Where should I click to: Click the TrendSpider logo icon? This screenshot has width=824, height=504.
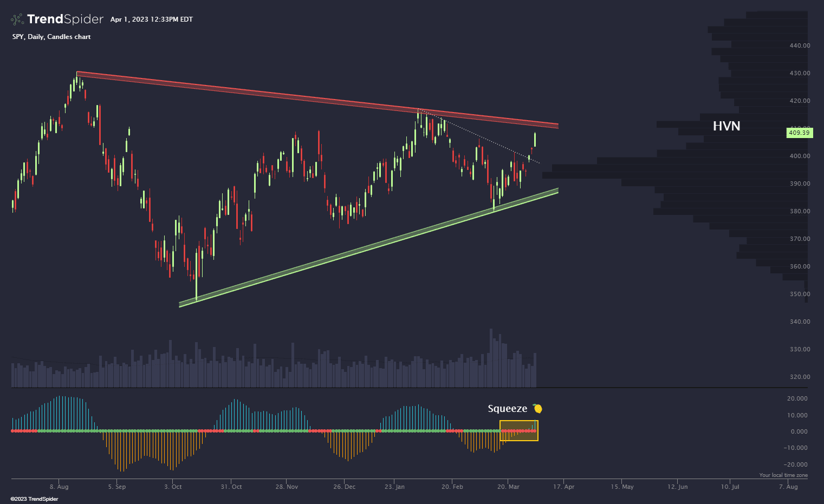point(17,19)
